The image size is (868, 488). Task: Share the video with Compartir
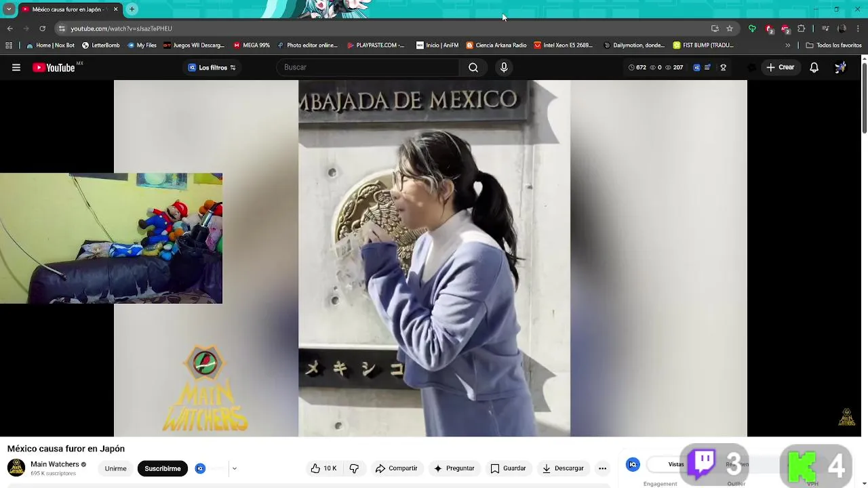pos(397,468)
